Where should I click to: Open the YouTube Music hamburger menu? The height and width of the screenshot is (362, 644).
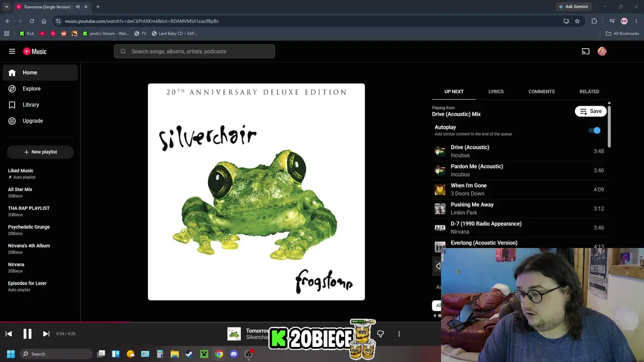[x=12, y=51]
